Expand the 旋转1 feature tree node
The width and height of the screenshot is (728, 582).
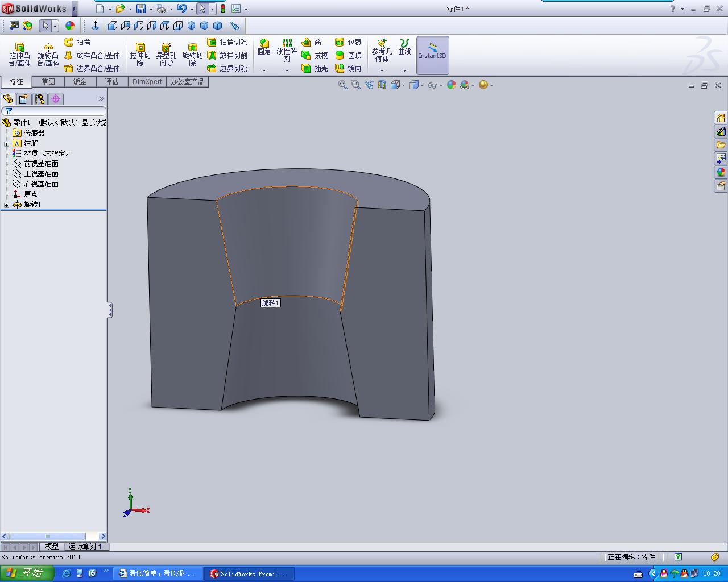(x=7, y=205)
